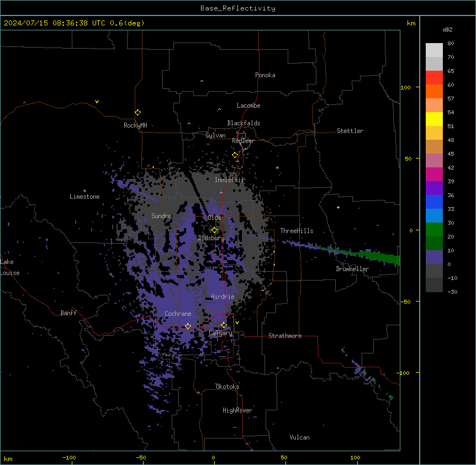Image resolution: width=476 pixels, height=465 pixels.
Task: Pick the light gray 80–70 dBZ swatch
Action: coord(434,50)
